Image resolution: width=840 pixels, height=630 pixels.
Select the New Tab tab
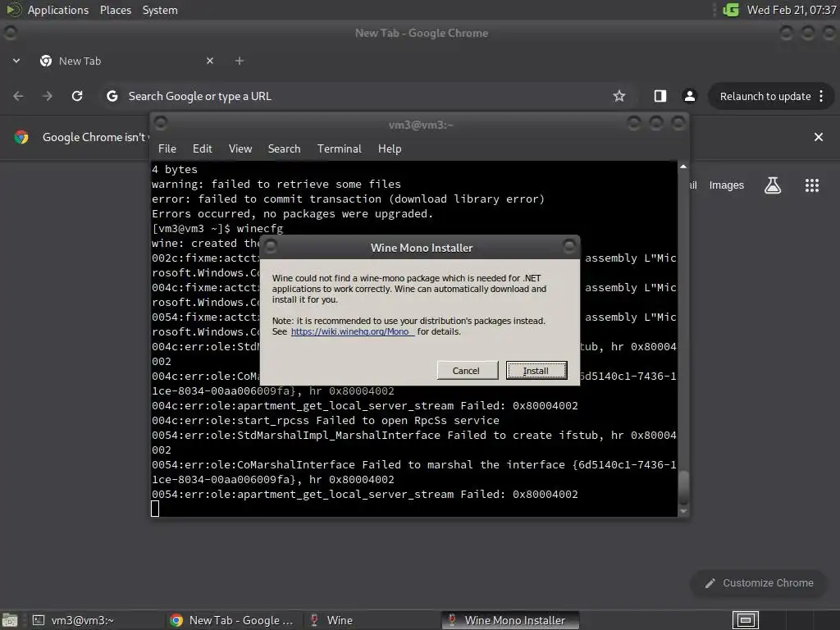point(126,61)
